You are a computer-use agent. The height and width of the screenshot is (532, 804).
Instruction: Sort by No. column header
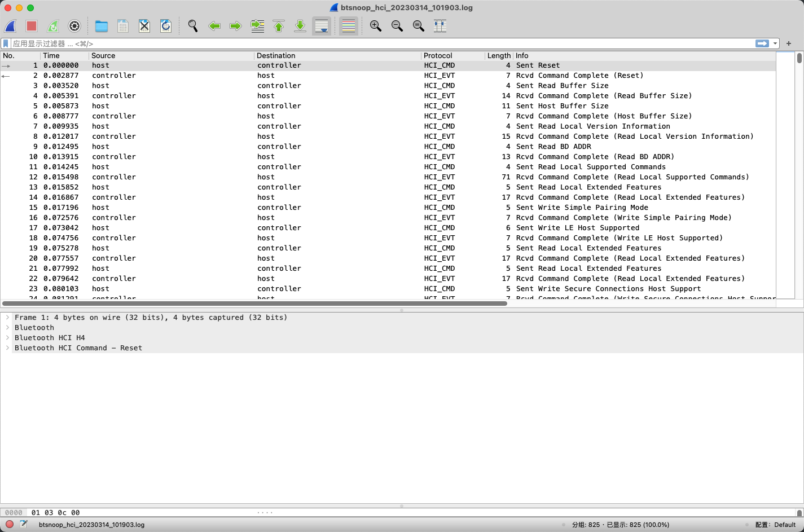click(x=20, y=56)
